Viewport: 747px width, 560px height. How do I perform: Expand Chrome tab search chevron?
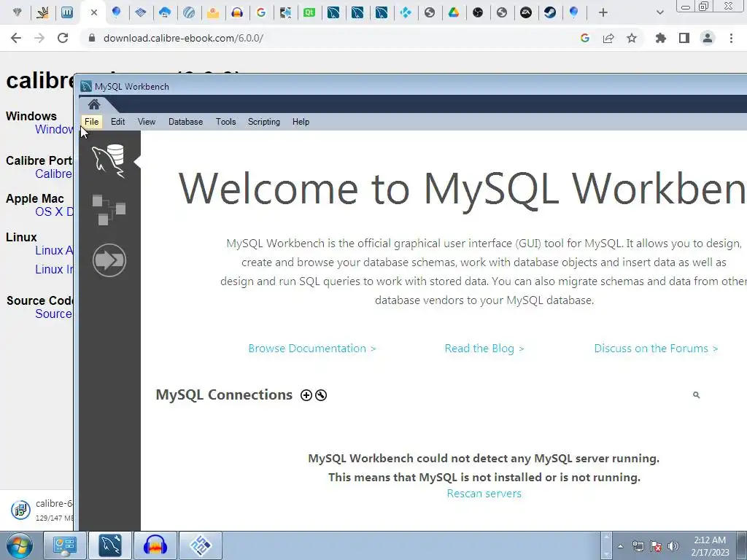(659, 13)
